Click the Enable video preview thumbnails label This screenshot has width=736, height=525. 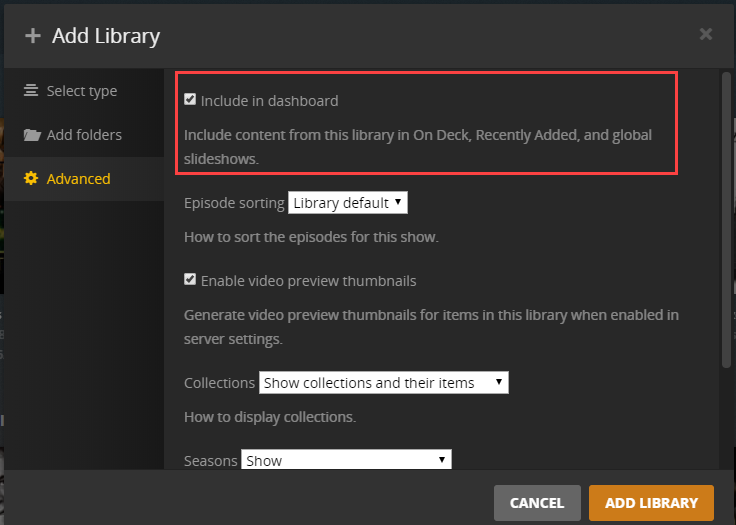308,281
